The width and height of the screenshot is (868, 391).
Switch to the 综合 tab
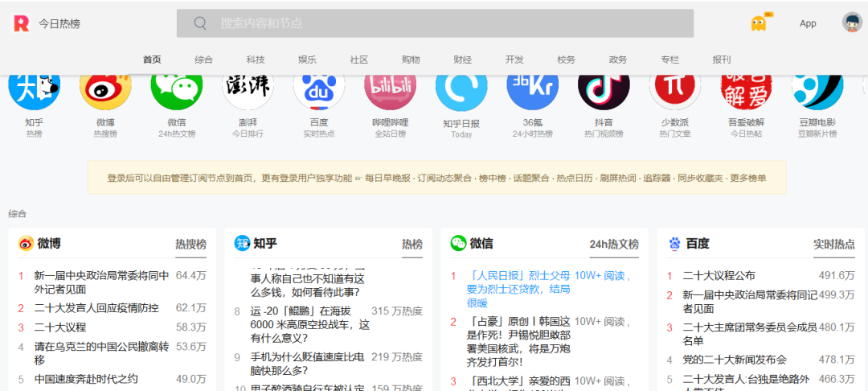tap(203, 60)
